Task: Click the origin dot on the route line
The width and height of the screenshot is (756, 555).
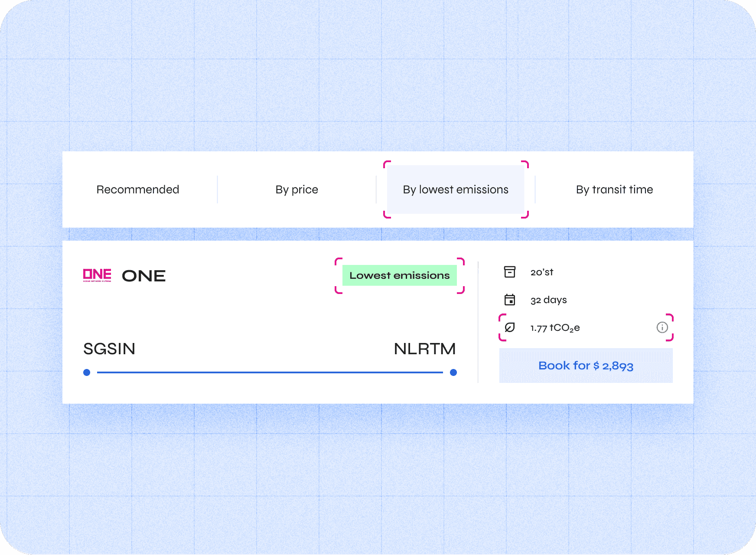Action: [87, 372]
